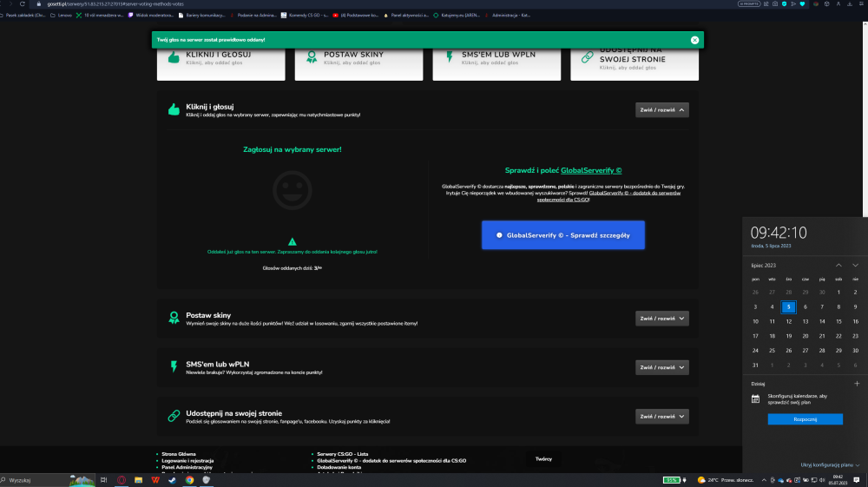Open the weather widget showing 24°C
This screenshot has height=487, width=868.
coord(725,480)
